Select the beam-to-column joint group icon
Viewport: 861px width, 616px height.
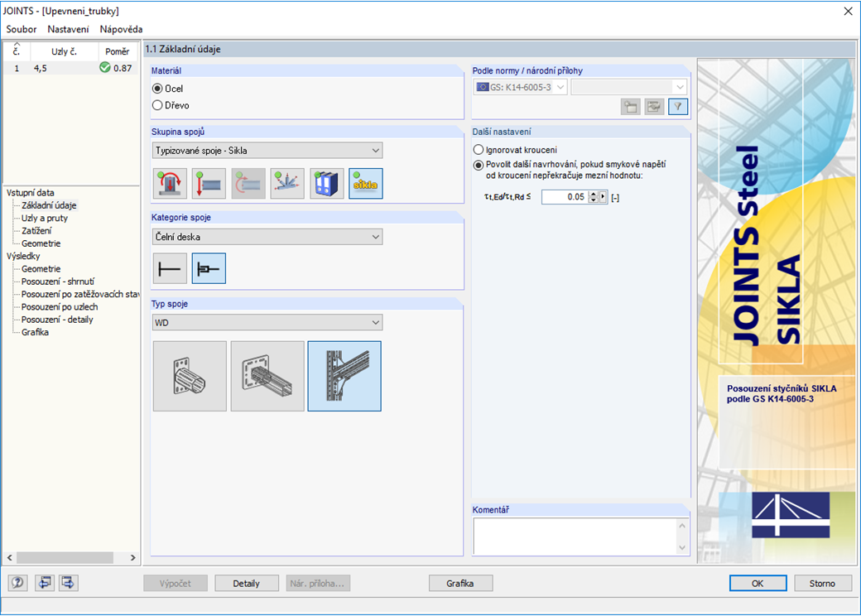pyautogui.click(x=248, y=183)
